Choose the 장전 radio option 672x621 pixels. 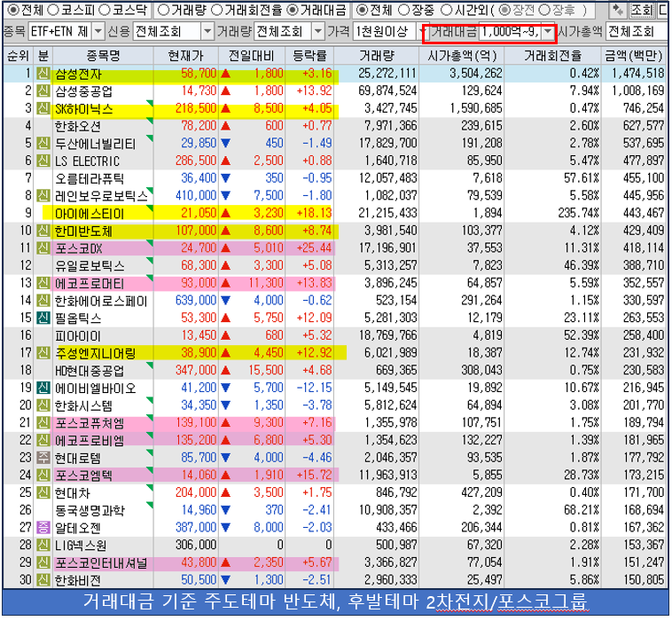[x=505, y=10]
